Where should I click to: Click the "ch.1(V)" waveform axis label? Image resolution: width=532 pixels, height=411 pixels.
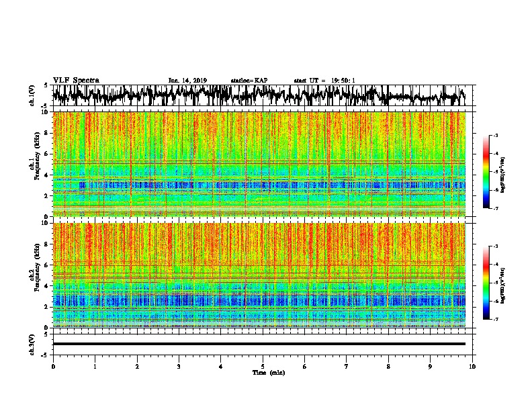[32, 95]
